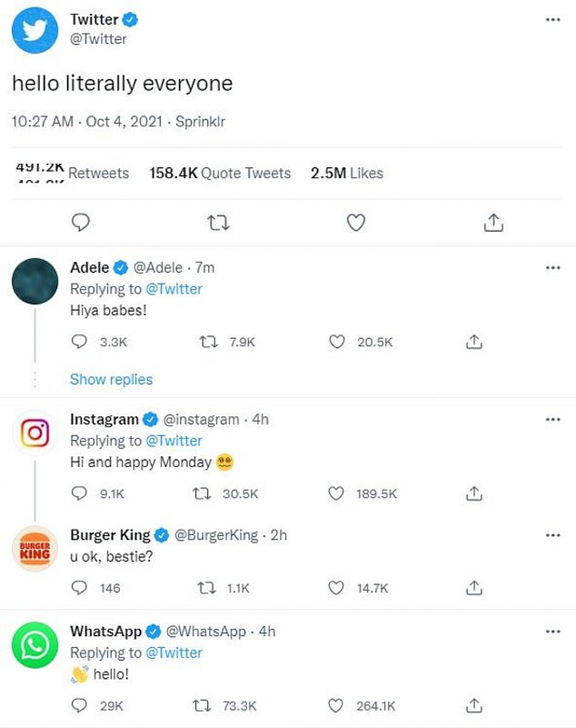Open more options menu on Adele's reply
The width and height of the screenshot is (576, 728).
coord(552,268)
